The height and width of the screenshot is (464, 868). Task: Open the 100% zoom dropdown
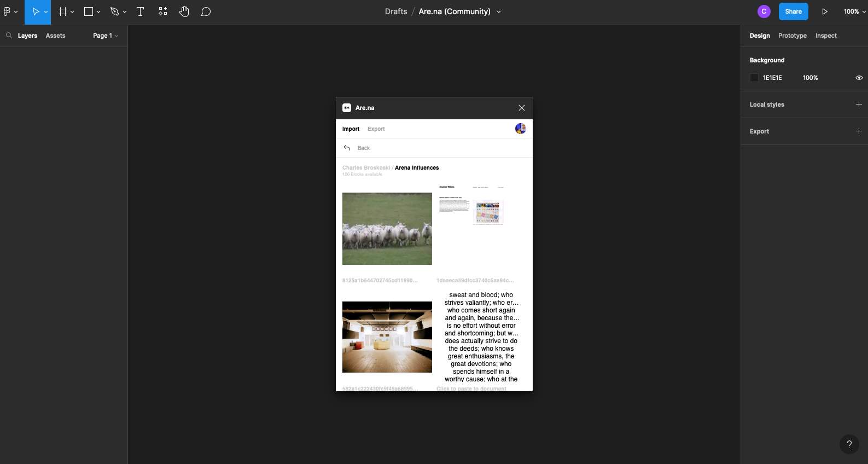coord(854,11)
